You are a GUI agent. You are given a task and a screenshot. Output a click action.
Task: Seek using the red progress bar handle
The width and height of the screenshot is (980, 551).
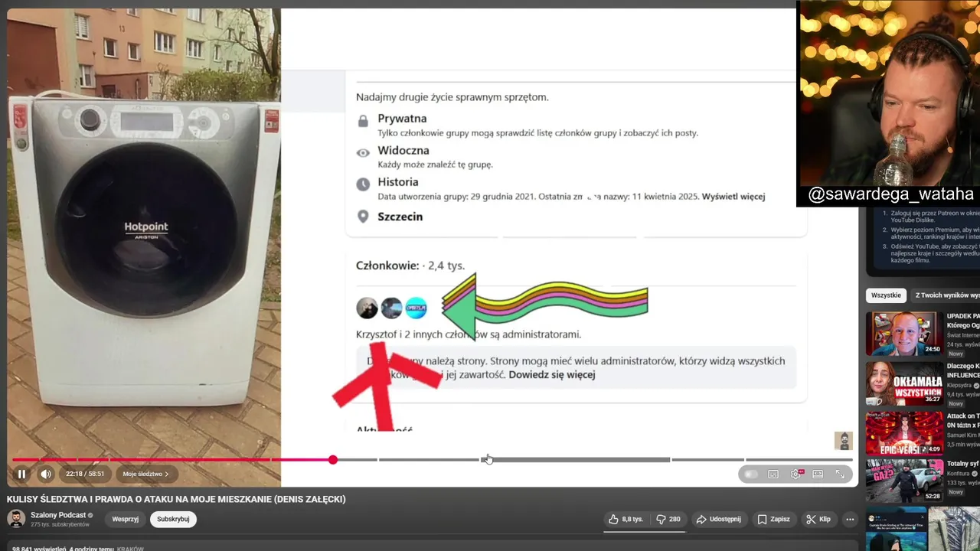pos(333,459)
